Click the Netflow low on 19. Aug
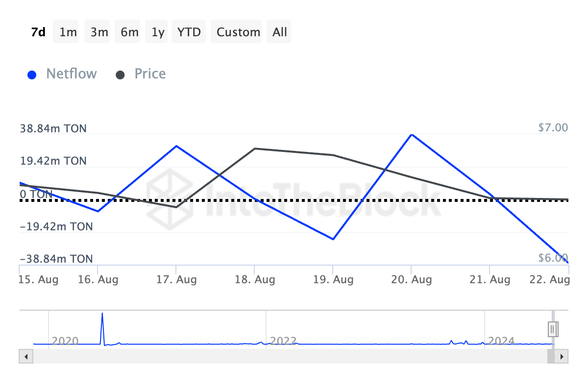The width and height of the screenshot is (588, 392). pyautogui.click(x=333, y=239)
